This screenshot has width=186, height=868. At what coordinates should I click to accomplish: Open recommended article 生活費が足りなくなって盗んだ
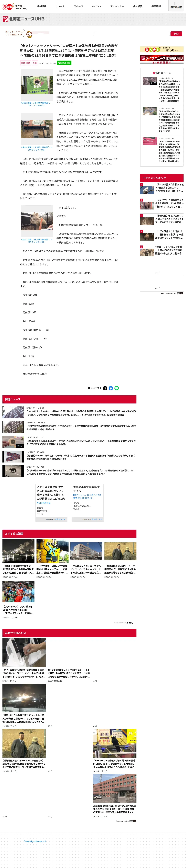point(86,559)
